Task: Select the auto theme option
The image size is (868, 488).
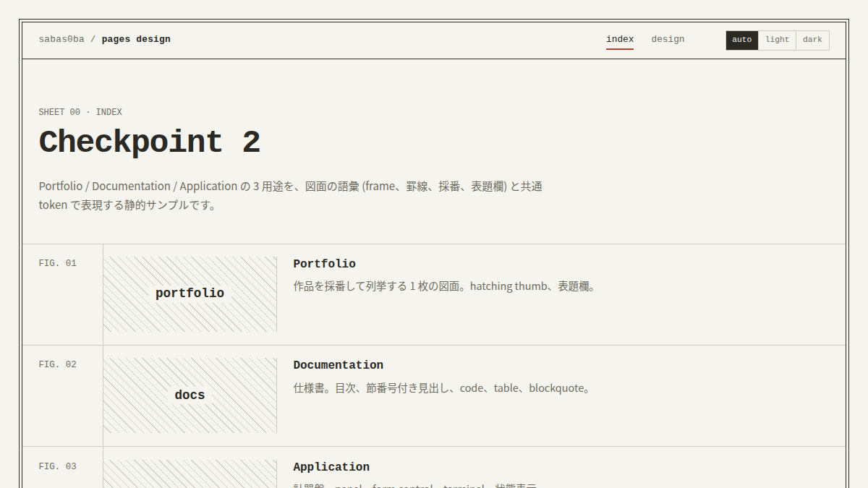Action: click(742, 40)
